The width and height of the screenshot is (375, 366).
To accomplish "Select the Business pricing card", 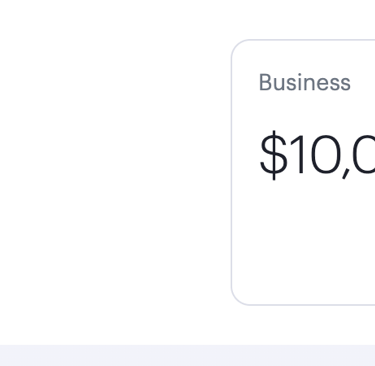I will (x=303, y=172).
